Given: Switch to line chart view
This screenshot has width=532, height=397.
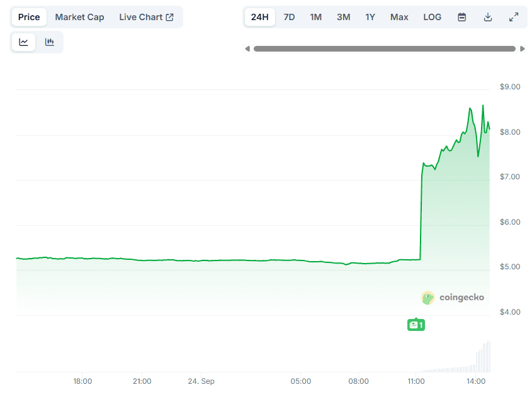Looking at the screenshot, I should click(x=24, y=42).
